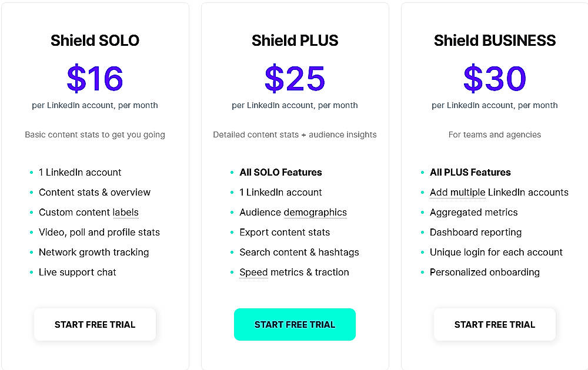Start free trial for Shield PLUS
This screenshot has height=370, width=588.
click(x=295, y=324)
